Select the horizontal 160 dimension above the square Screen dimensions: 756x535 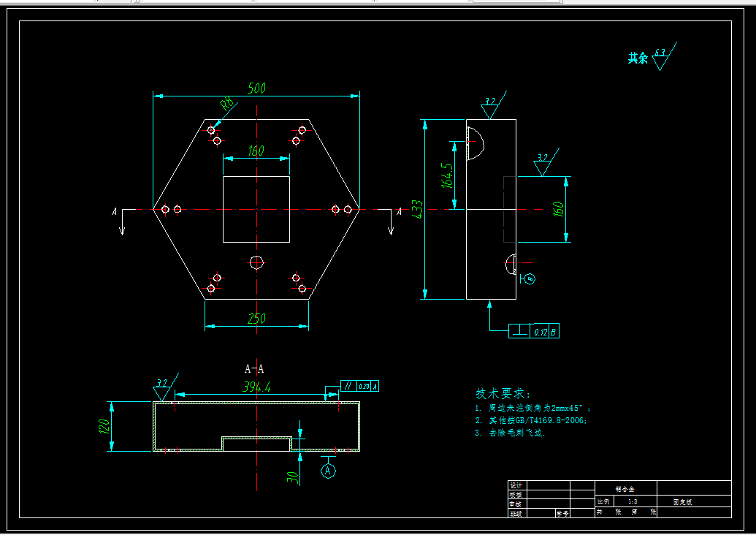pos(256,151)
